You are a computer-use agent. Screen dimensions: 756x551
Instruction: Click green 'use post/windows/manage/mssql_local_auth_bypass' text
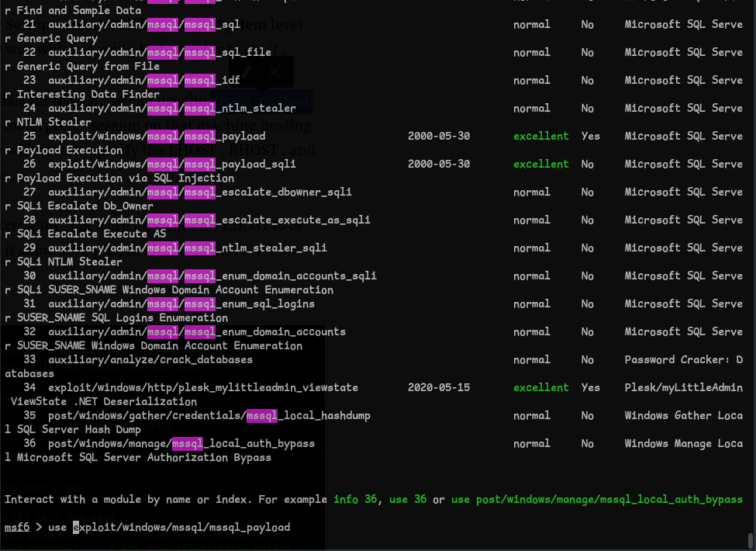[596, 500]
